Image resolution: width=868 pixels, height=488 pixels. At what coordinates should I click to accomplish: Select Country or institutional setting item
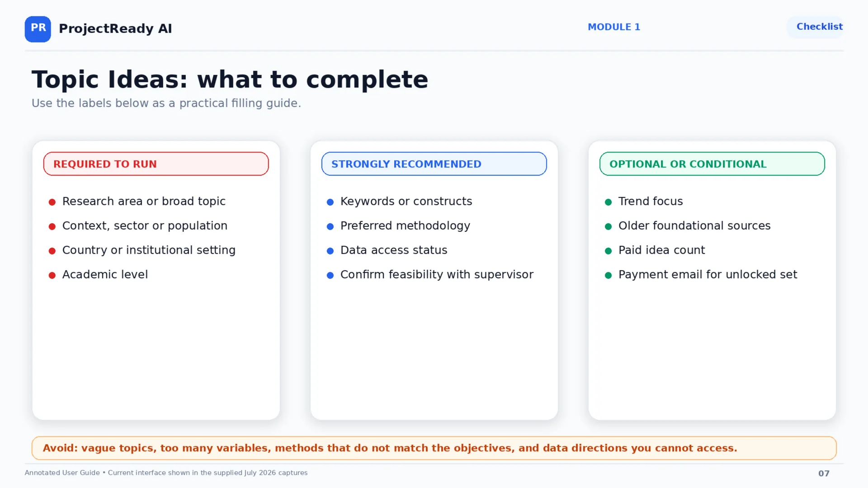pyautogui.click(x=149, y=250)
